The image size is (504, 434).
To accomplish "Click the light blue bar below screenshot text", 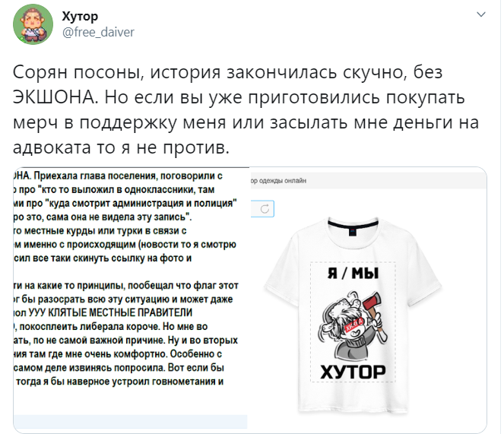I will [130, 422].
